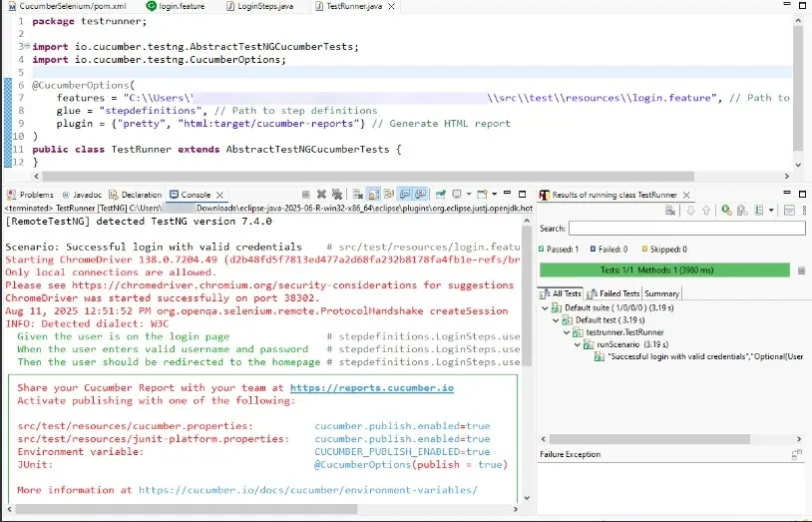Collapse the import fold marker on line 3
Image resolution: width=812 pixels, height=522 pixels.
click(27, 46)
